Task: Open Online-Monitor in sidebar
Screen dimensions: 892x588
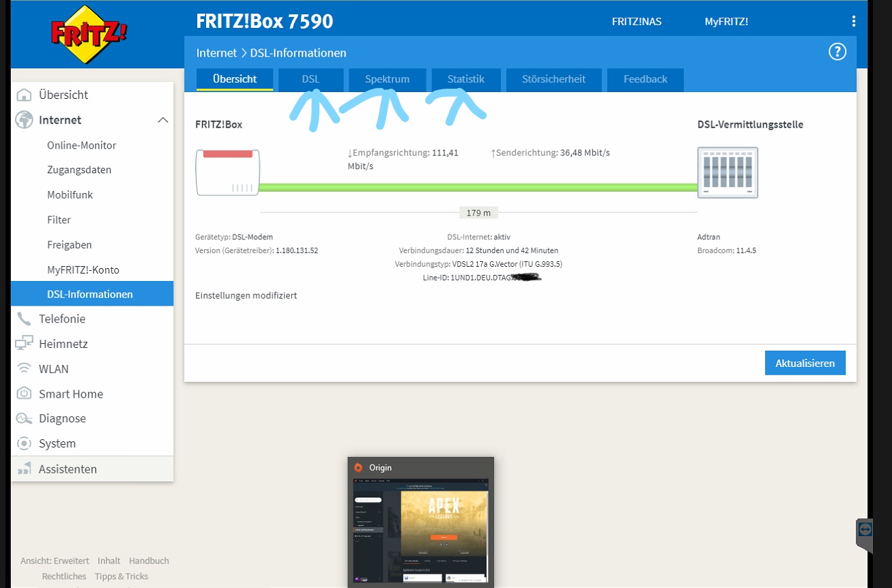Action: pyautogui.click(x=81, y=145)
